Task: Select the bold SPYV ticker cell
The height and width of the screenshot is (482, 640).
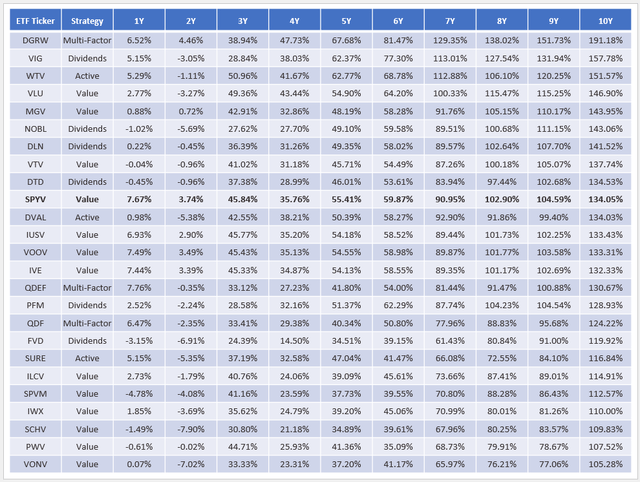Action: (33, 199)
